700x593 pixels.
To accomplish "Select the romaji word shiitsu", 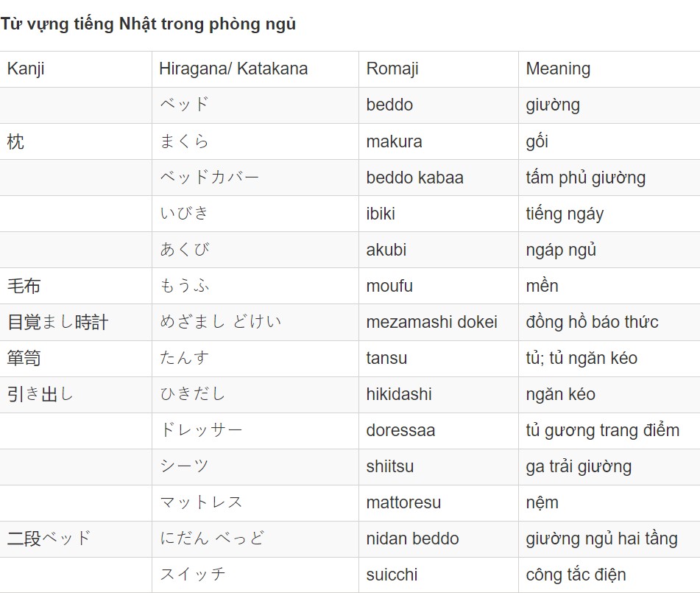I will [x=389, y=466].
